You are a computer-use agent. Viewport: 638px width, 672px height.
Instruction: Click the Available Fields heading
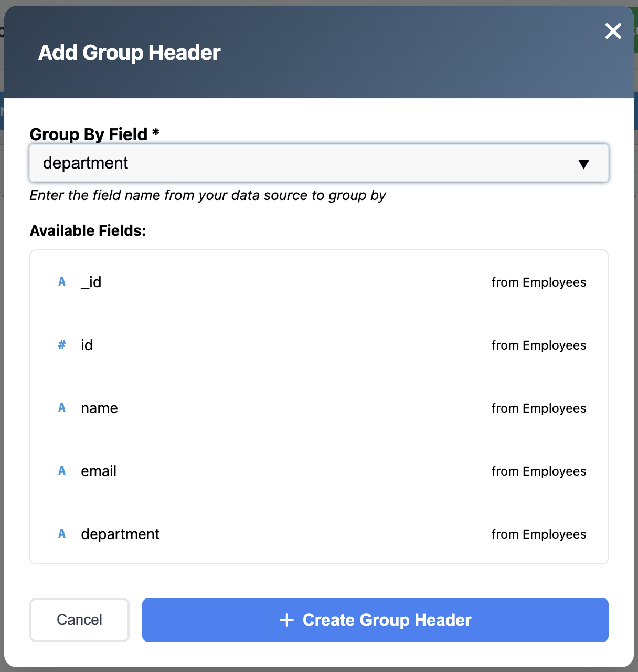[88, 230]
